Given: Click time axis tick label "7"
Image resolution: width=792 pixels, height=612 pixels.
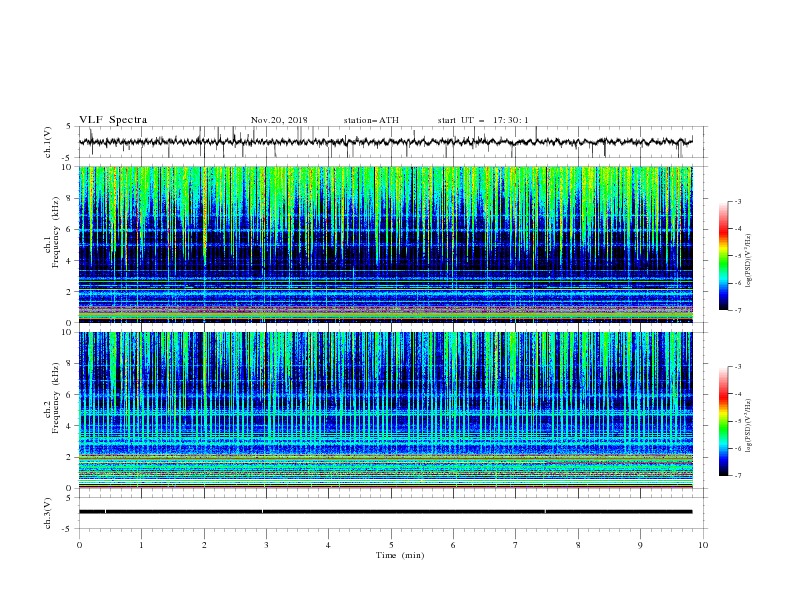Looking at the screenshot, I should tap(515, 545).
